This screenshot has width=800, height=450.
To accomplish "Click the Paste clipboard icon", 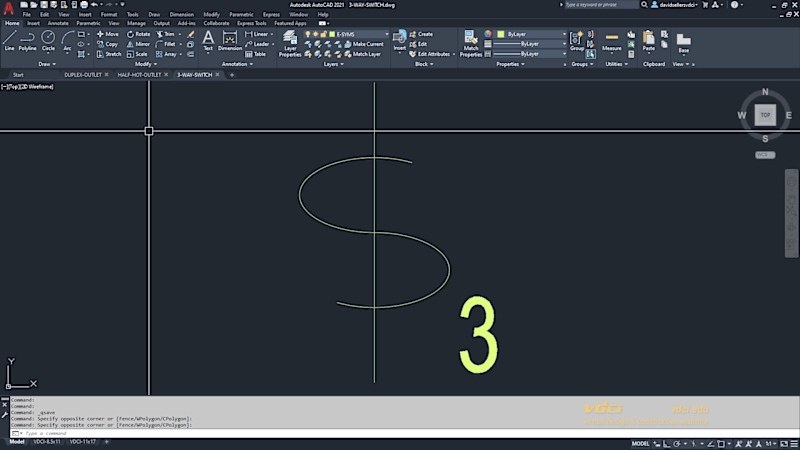I will [x=648, y=41].
